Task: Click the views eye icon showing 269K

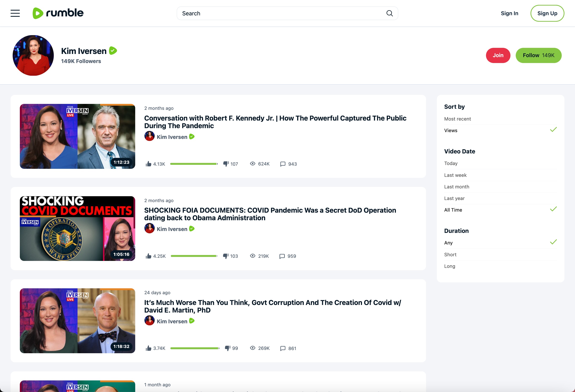Action: (x=252, y=348)
